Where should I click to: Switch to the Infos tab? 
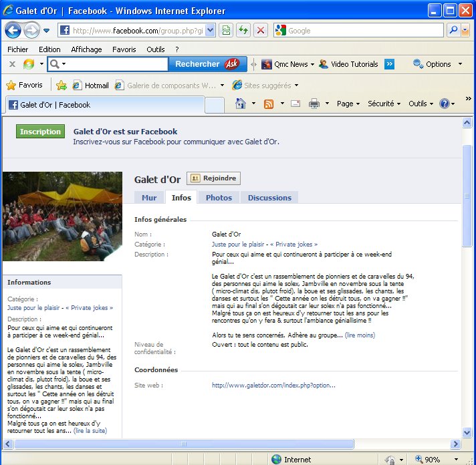click(181, 198)
